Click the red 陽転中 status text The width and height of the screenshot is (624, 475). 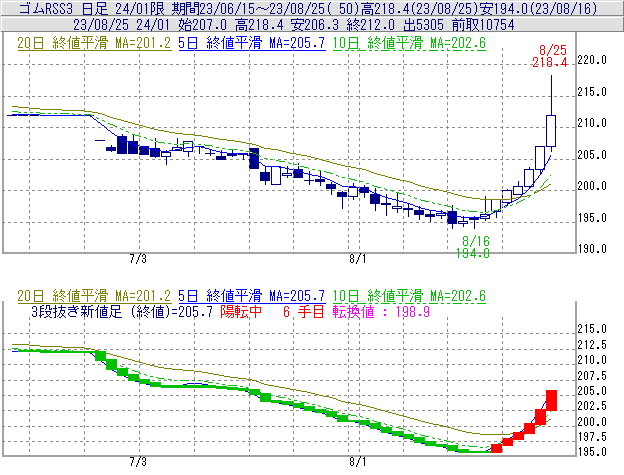(x=241, y=312)
